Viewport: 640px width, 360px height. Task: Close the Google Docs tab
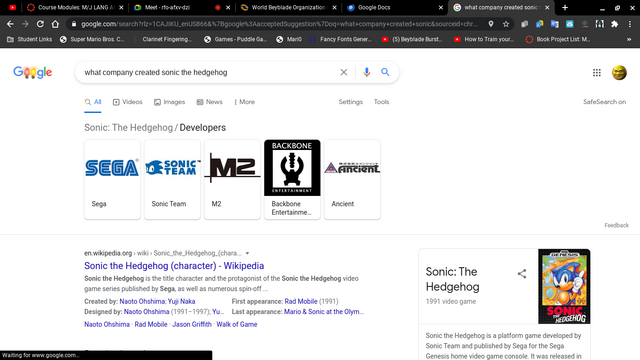(x=441, y=7)
